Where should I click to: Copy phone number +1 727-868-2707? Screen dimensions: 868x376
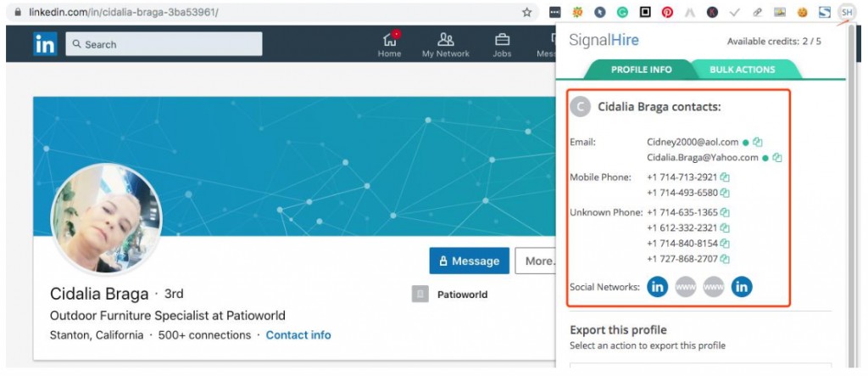point(725,259)
